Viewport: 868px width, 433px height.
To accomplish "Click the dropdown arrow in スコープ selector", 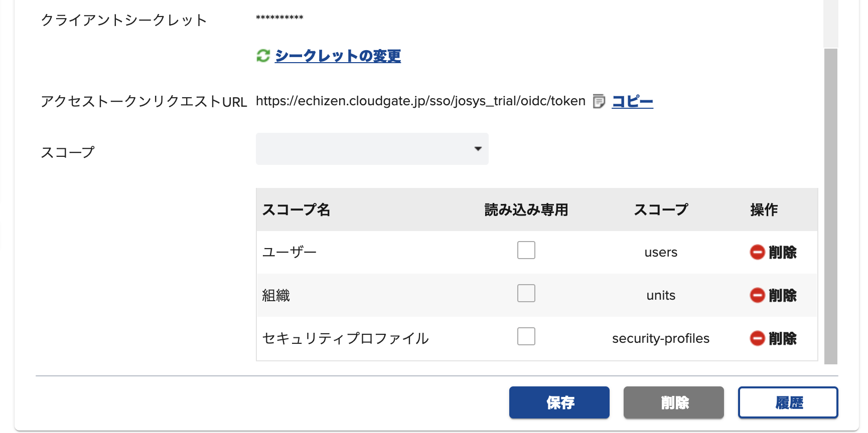I will tap(478, 149).
